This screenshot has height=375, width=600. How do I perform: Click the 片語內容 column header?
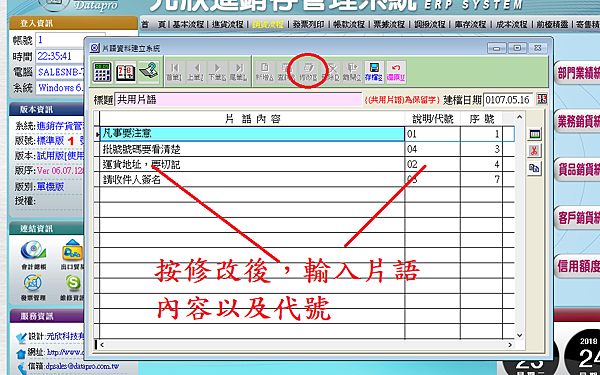(x=252, y=119)
